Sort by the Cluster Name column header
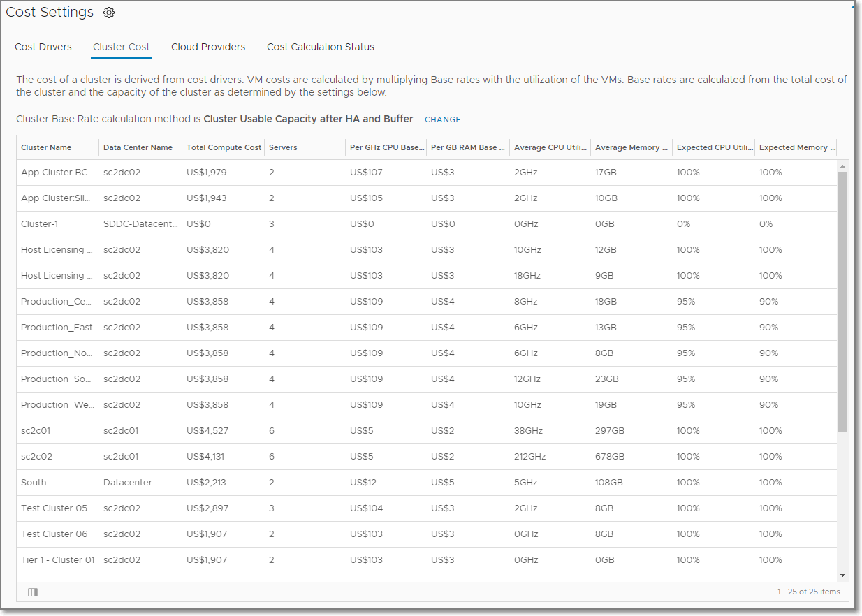862x616 pixels. tap(46, 147)
